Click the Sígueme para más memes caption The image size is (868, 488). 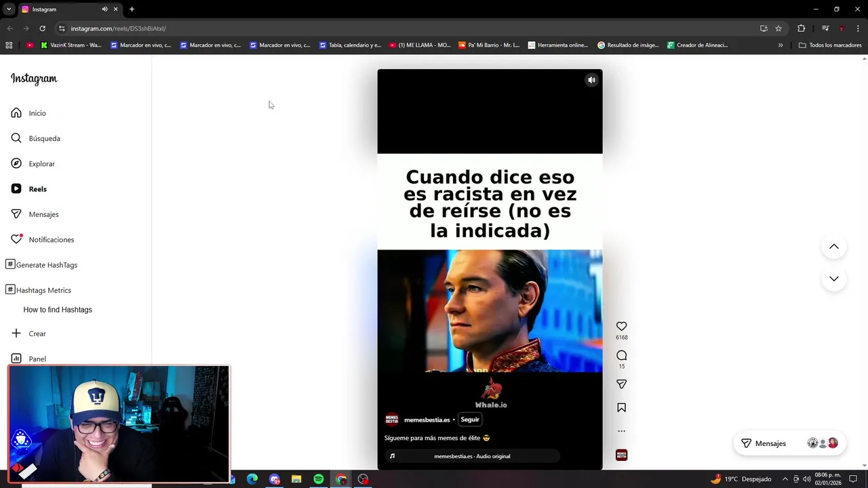[x=437, y=438]
